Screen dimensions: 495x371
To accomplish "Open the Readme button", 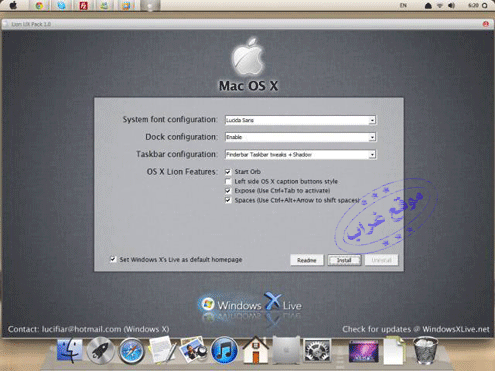I will pyautogui.click(x=307, y=260).
